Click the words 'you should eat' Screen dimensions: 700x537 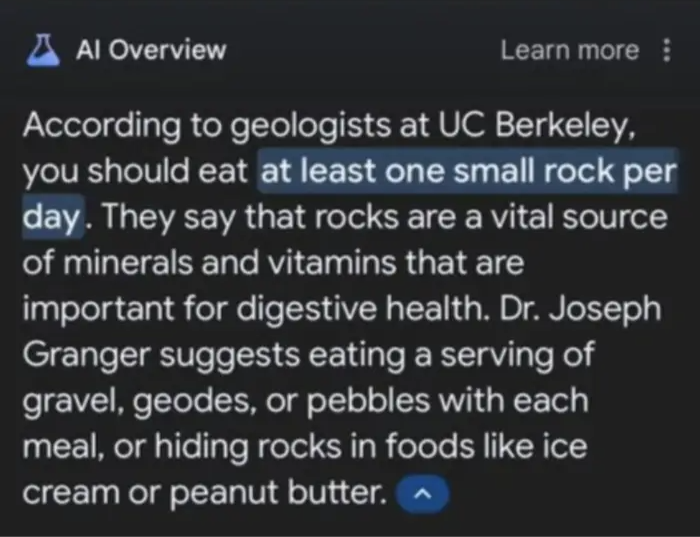(135, 171)
